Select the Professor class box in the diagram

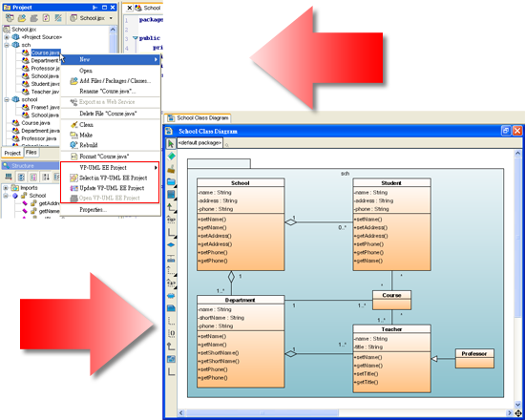(x=474, y=358)
